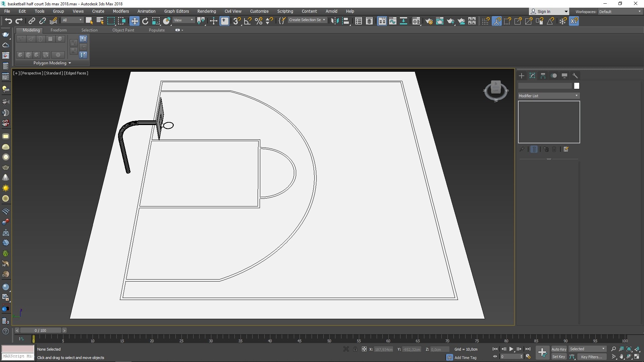Click the Set Key button
Image resolution: width=644 pixels, height=362 pixels.
click(559, 357)
